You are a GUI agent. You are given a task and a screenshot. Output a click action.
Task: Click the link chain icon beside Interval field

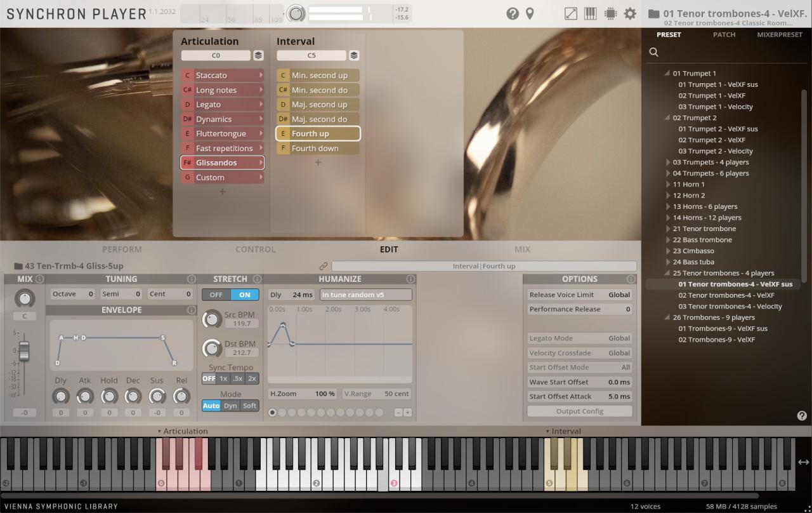pyautogui.click(x=324, y=266)
